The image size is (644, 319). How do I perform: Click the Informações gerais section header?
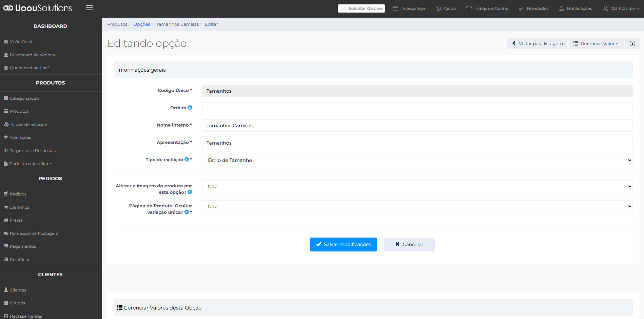pos(373,70)
